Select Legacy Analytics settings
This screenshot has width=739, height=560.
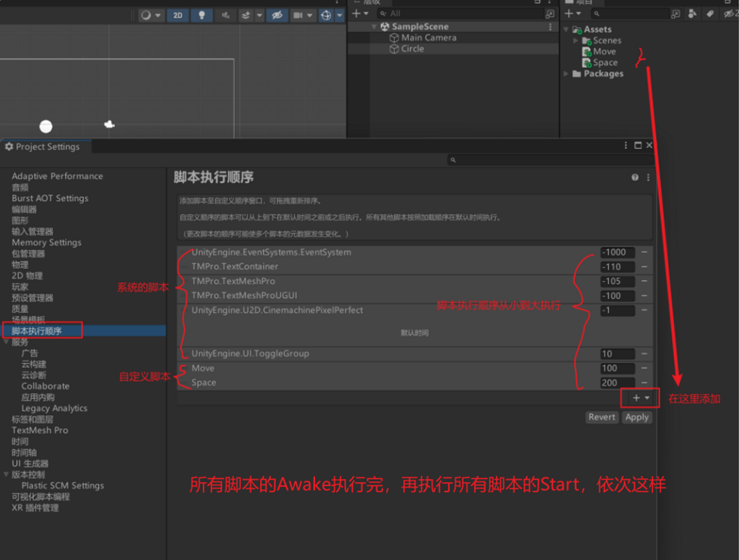(54, 408)
